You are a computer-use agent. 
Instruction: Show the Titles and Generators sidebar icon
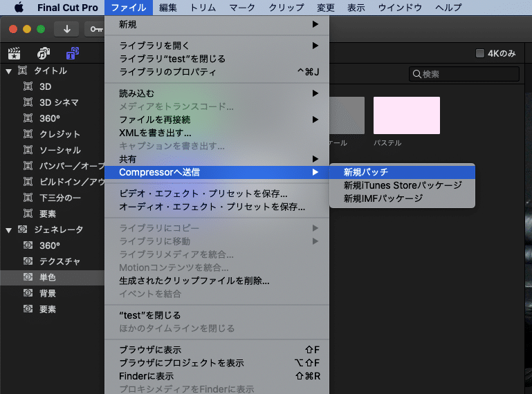pyautogui.click(x=73, y=53)
